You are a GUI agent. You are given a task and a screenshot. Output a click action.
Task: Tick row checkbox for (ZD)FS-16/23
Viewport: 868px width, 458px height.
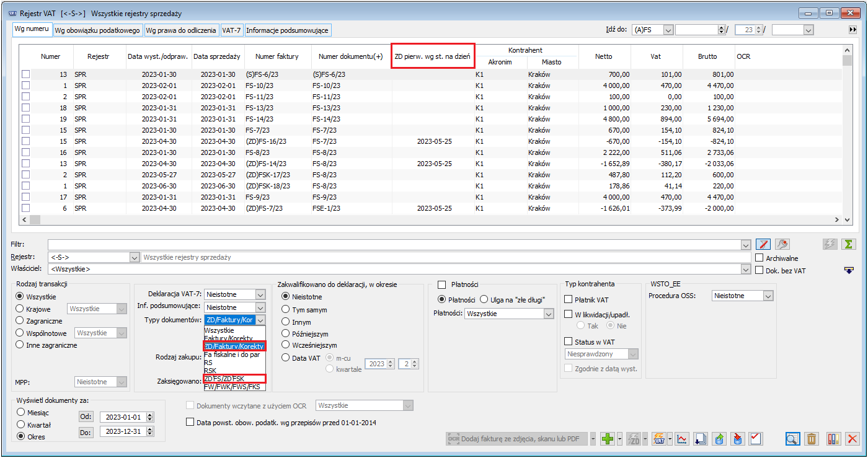click(x=25, y=141)
